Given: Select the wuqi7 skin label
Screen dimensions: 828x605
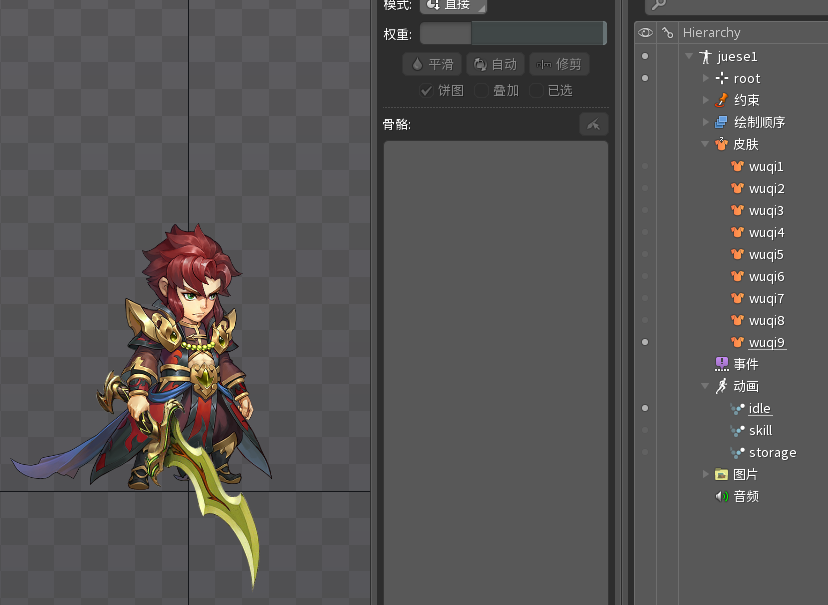Looking at the screenshot, I should pos(767,299).
